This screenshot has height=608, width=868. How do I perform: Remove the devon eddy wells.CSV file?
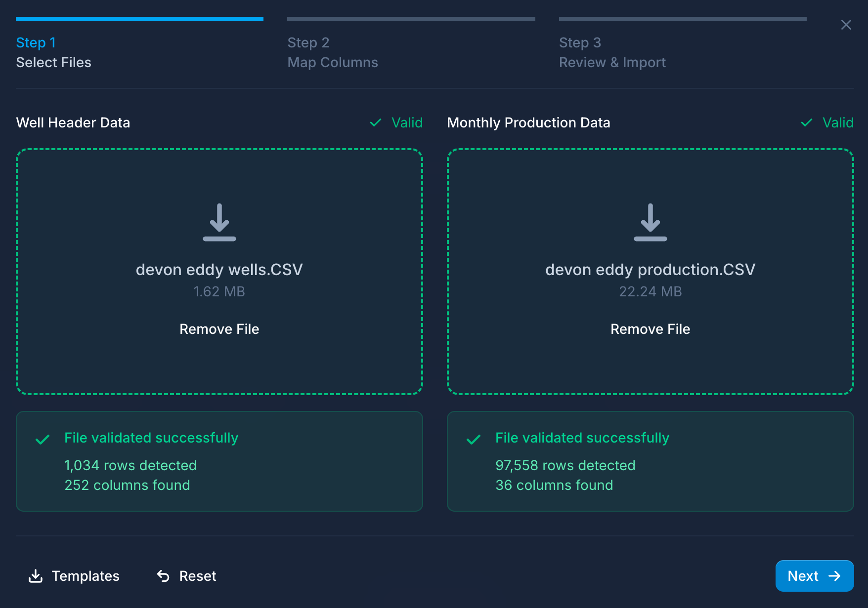point(219,329)
